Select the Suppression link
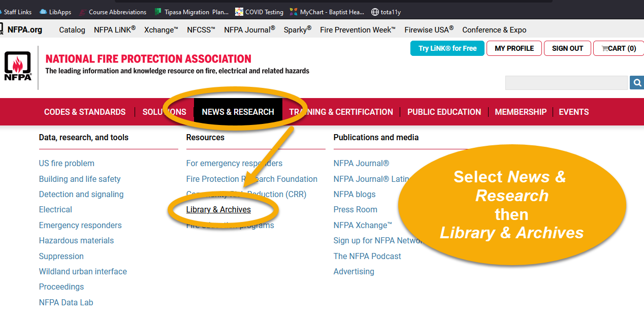Viewport: 644px width, 317px height. (61, 256)
